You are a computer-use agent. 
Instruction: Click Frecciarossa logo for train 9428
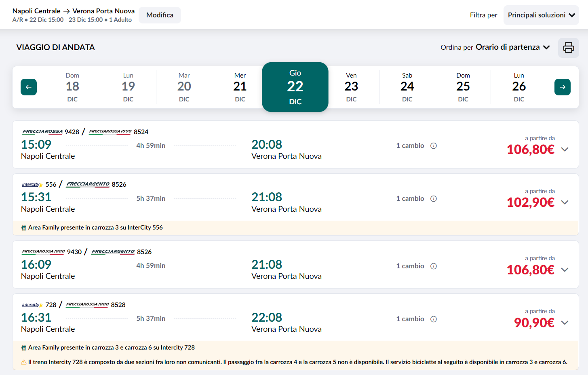pos(42,132)
